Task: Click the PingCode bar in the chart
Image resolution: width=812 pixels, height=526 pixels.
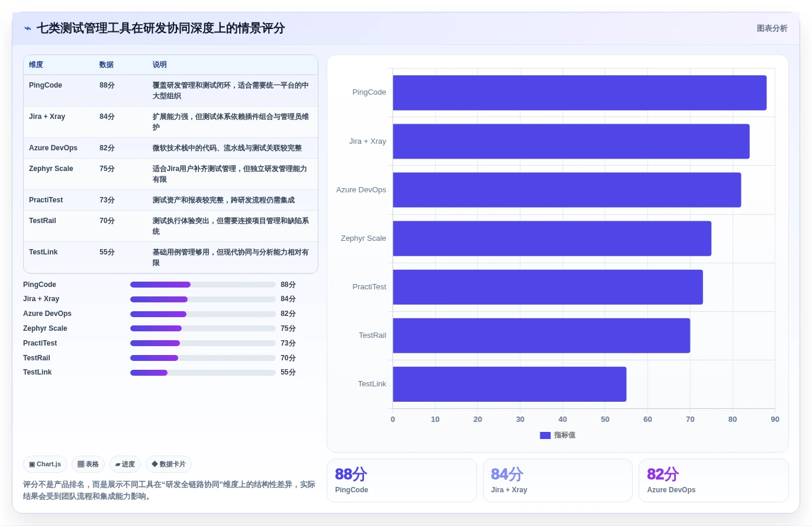Action: pyautogui.click(x=579, y=93)
